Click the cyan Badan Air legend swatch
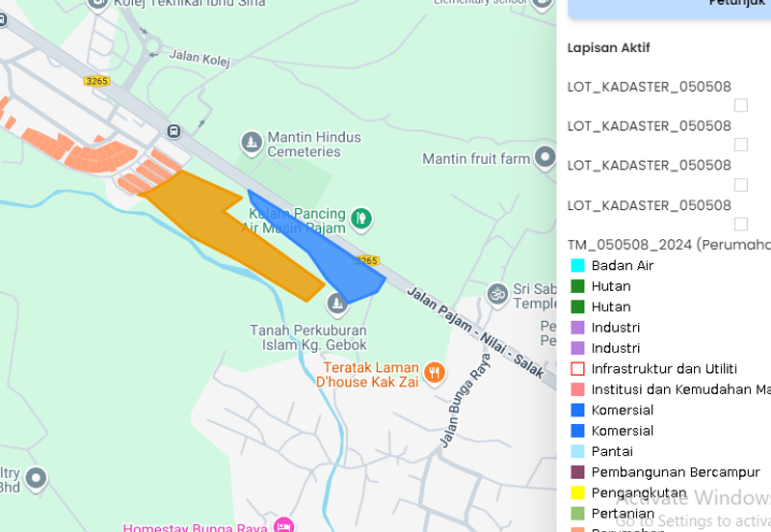This screenshot has height=532, width=771. [577, 265]
